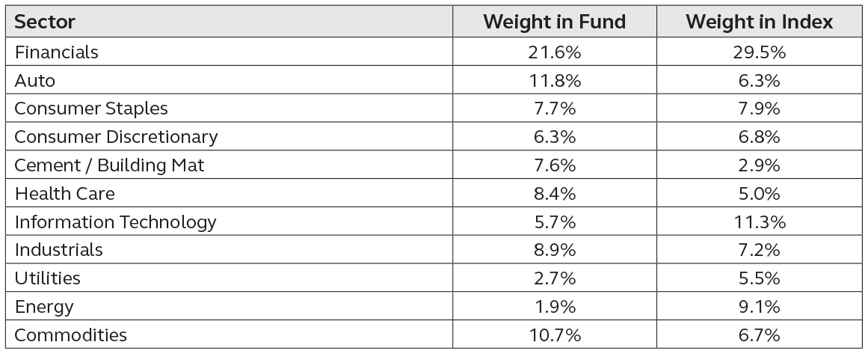Select the 11.3% Information Technology index weight

[759, 222]
